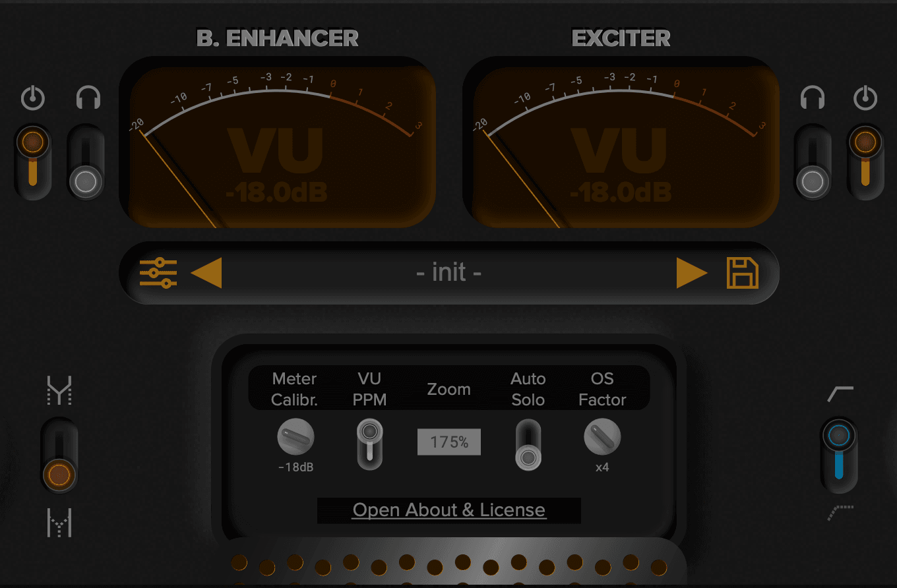Open the settings sliders icon in the preset bar
This screenshot has width=897, height=588.
pos(158,273)
